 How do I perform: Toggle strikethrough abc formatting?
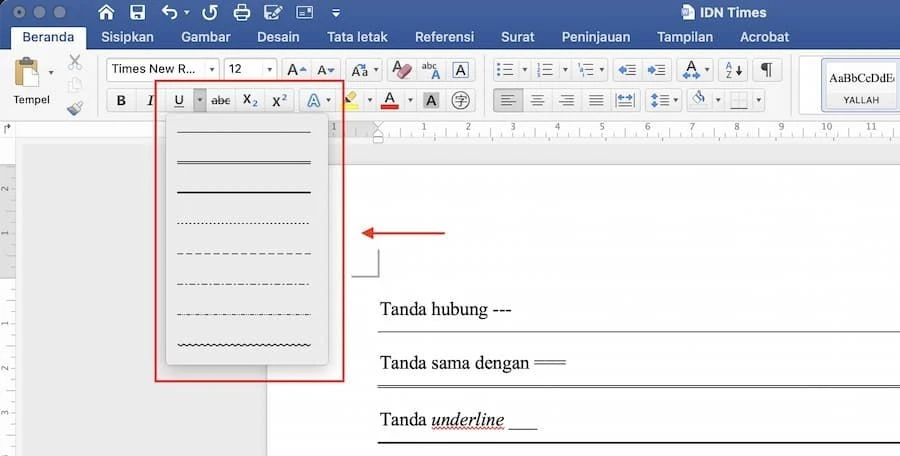pos(220,101)
